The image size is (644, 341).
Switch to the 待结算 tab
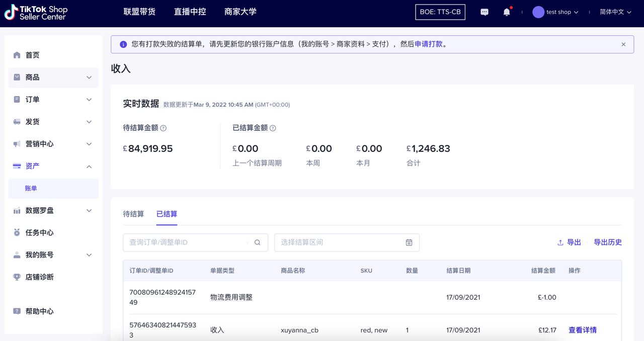(133, 214)
